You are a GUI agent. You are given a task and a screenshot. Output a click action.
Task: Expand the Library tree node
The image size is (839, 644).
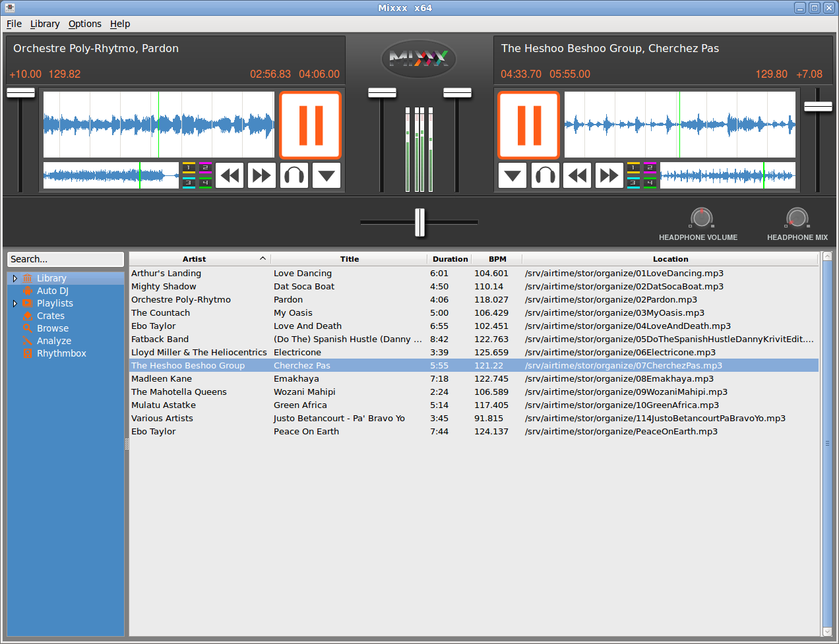click(x=15, y=278)
